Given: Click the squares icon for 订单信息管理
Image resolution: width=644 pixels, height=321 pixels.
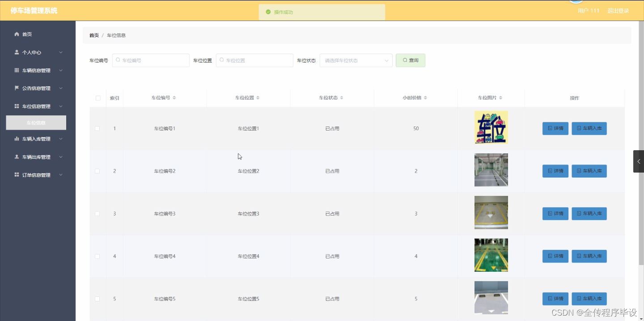Looking at the screenshot, I should click(17, 175).
